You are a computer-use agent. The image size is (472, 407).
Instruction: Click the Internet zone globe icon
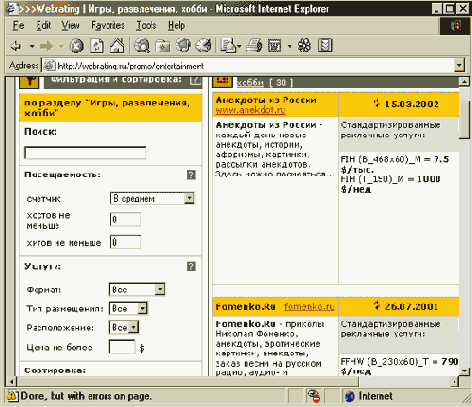pyautogui.click(x=350, y=396)
